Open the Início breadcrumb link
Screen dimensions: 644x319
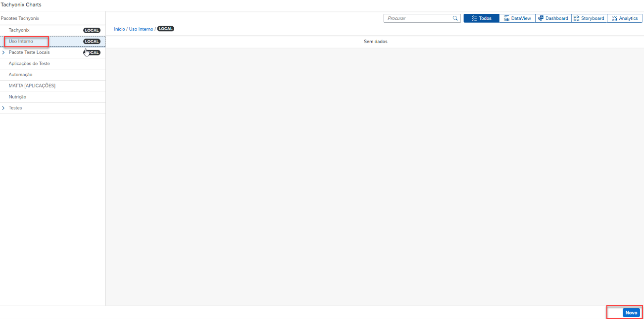119,29
